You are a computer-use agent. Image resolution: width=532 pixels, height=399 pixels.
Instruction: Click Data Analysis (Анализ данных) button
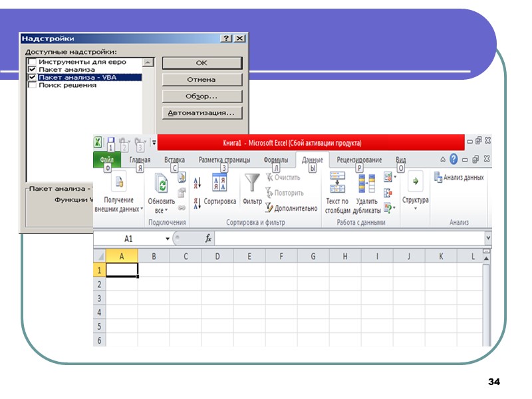pyautogui.click(x=459, y=177)
